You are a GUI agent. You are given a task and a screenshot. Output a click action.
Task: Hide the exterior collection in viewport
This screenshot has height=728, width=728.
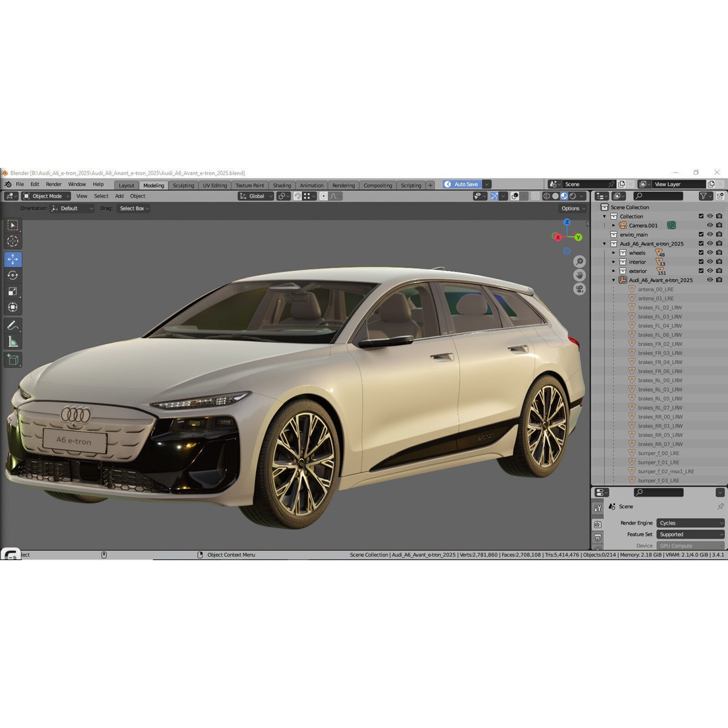point(710,271)
